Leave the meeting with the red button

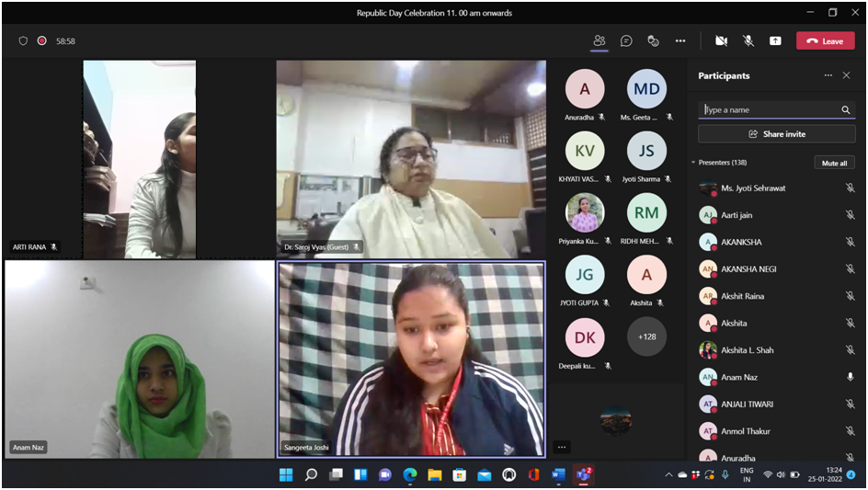825,41
